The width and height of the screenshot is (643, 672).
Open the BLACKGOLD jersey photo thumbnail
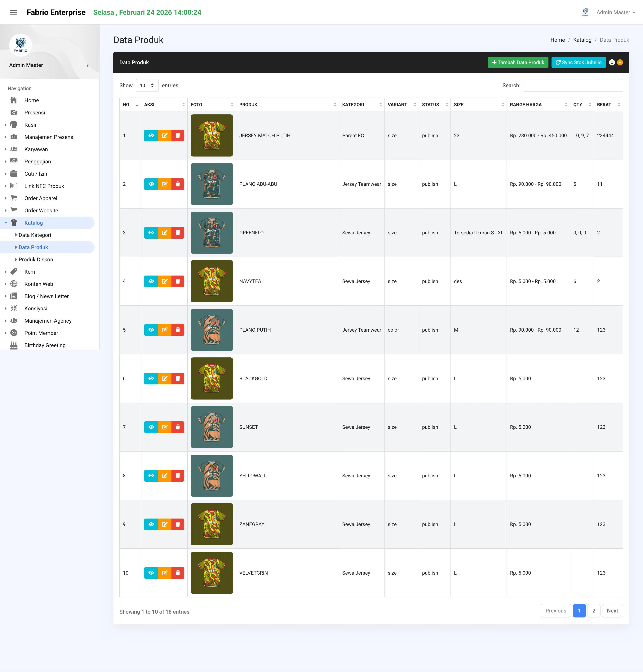(x=212, y=379)
